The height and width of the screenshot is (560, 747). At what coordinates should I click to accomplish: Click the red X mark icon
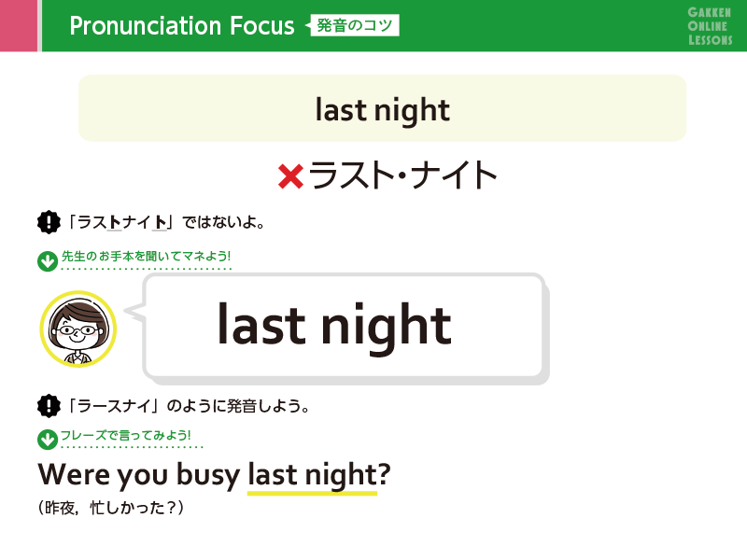[290, 176]
